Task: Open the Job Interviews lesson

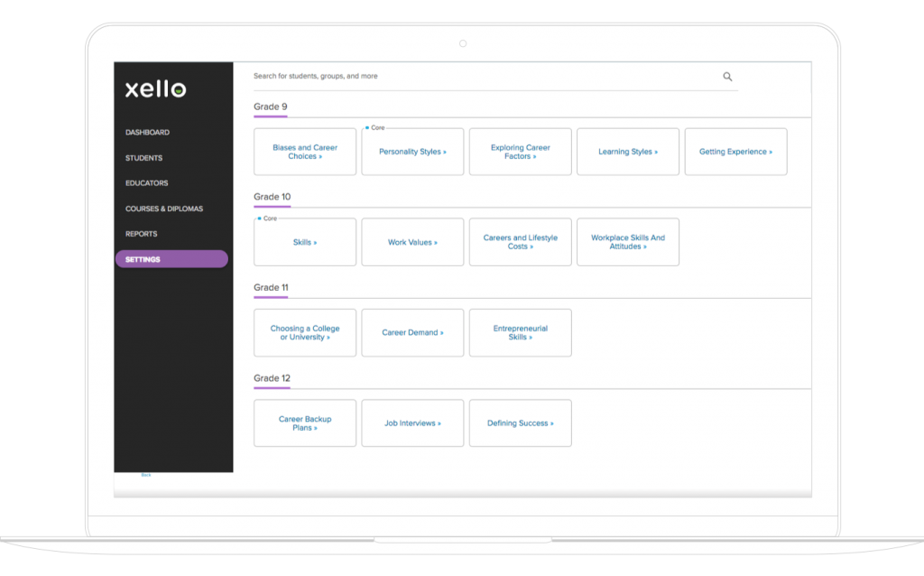Action: point(412,423)
